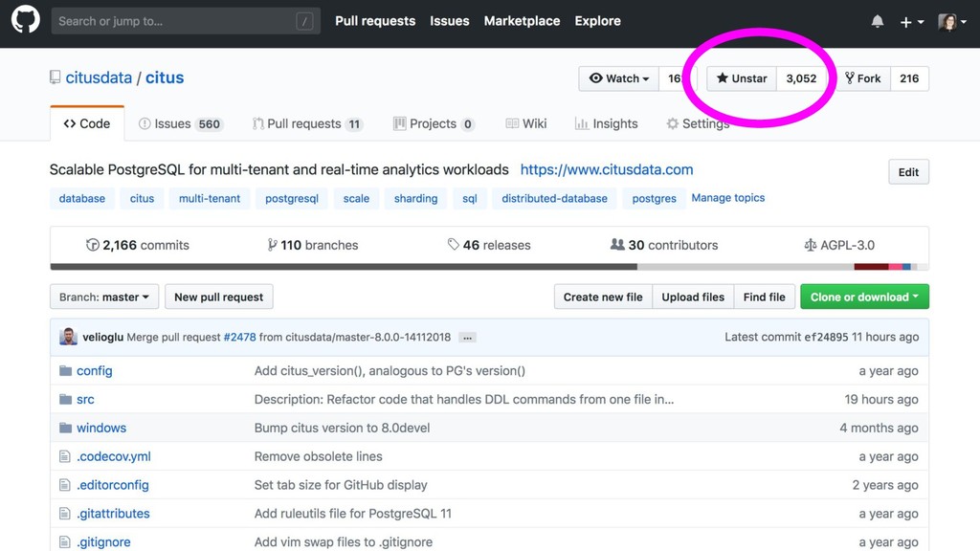The image size is (980, 551).
Task: Open the citus repository name link
Action: tap(165, 77)
